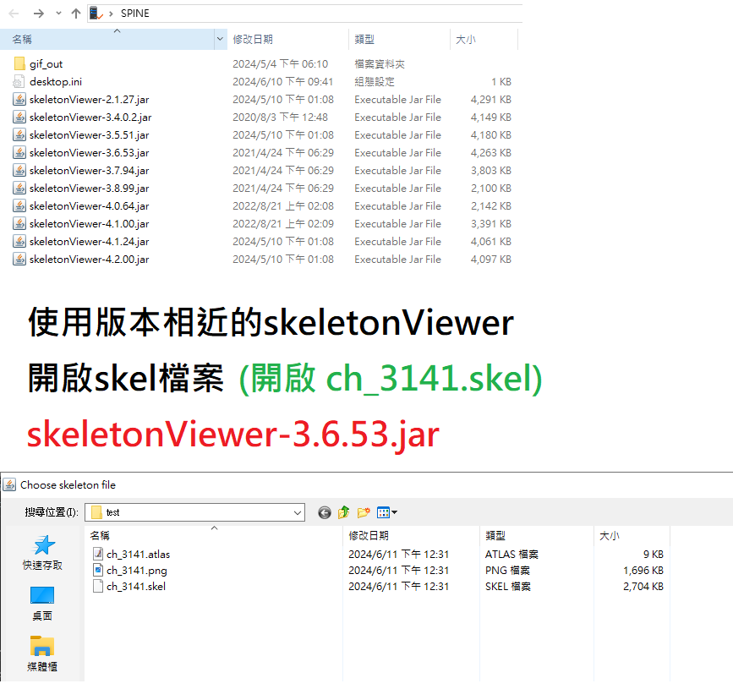Select the ch_3141.png file icon
Image resolution: width=733 pixels, height=700 pixels.
tap(98, 570)
